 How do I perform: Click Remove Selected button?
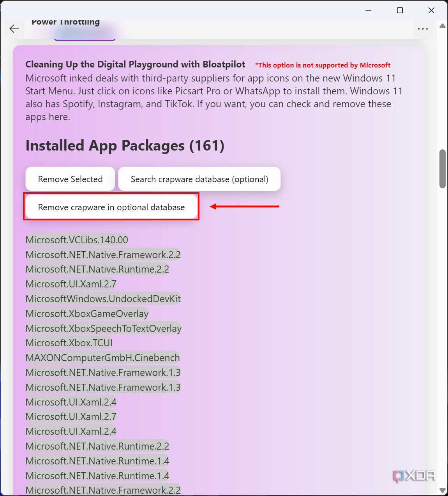click(x=70, y=179)
